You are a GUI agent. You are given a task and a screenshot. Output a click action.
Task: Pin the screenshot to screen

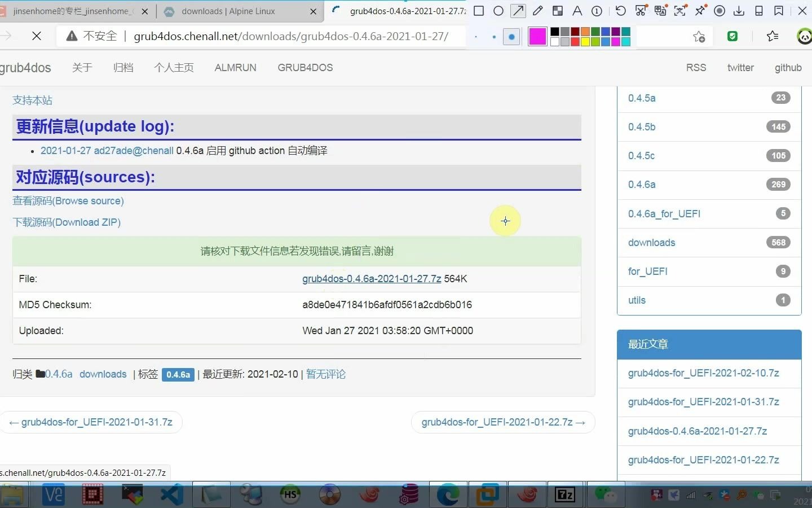coord(700,11)
